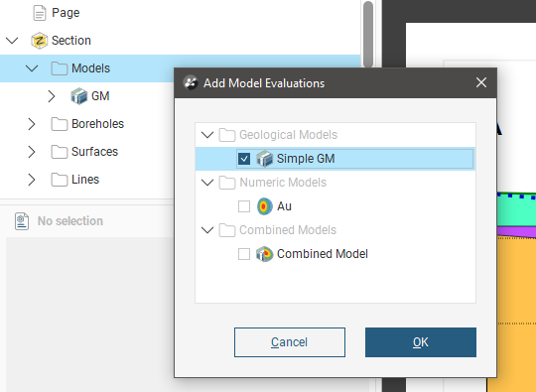Uncheck the Simple GM checkbox
536x392 pixels.
pyautogui.click(x=244, y=159)
